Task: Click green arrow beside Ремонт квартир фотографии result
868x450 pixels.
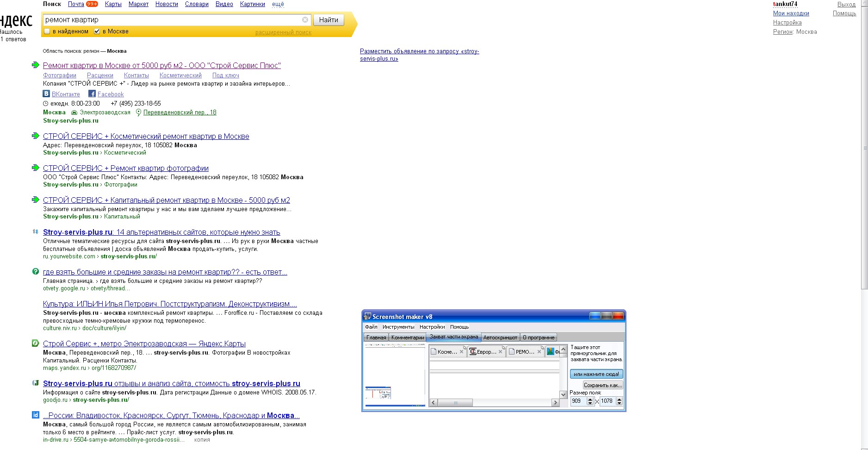Action: tap(35, 168)
